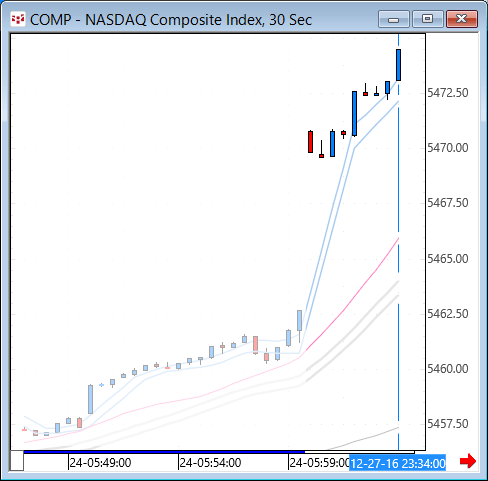Click the 5472.50 price label
Viewport: 488px width, 481px height.
coord(448,93)
